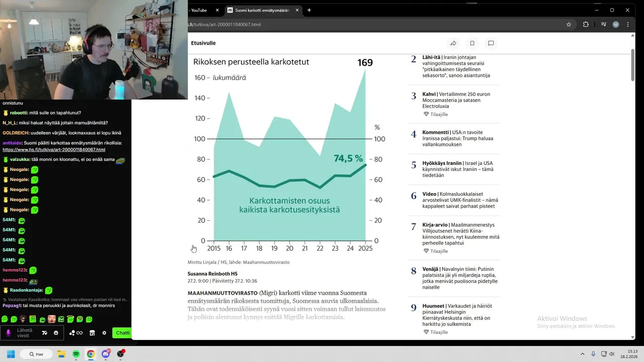Open Huumeet Kierrätyskeskus article

457,315
